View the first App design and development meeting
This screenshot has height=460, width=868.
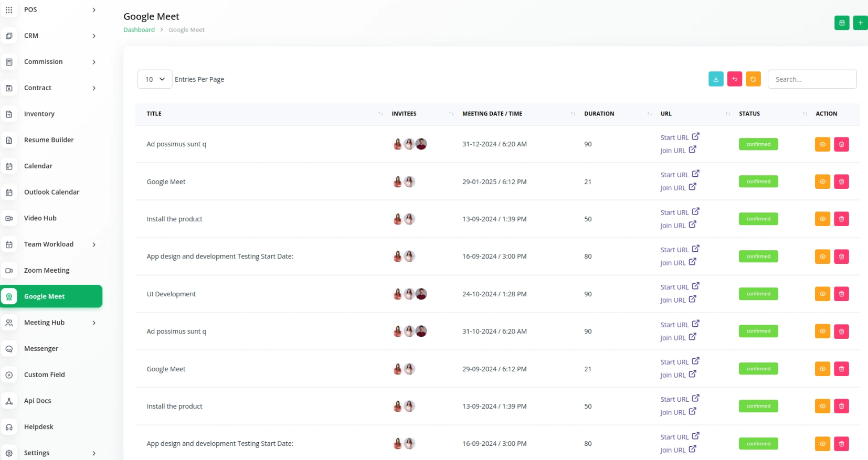pos(822,256)
